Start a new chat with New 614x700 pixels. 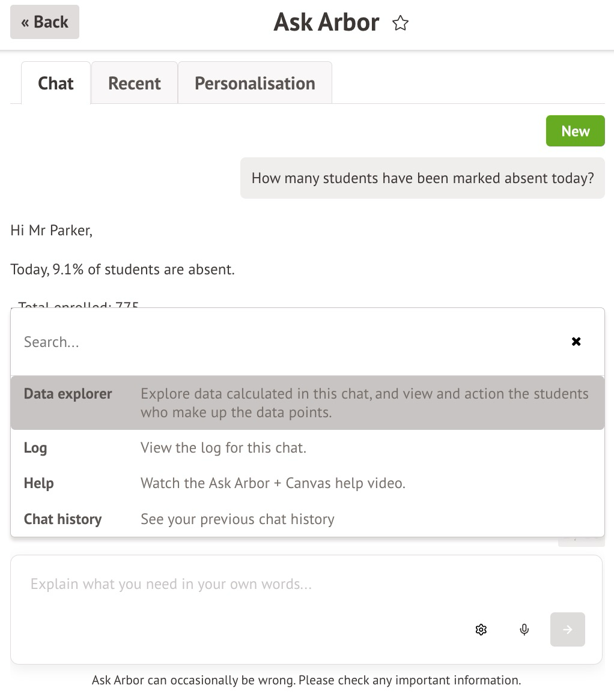tap(575, 131)
